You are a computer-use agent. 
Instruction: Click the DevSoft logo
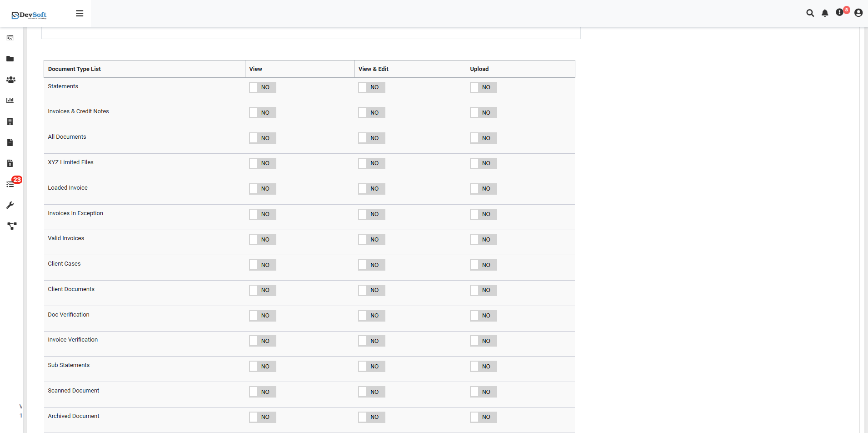click(29, 15)
